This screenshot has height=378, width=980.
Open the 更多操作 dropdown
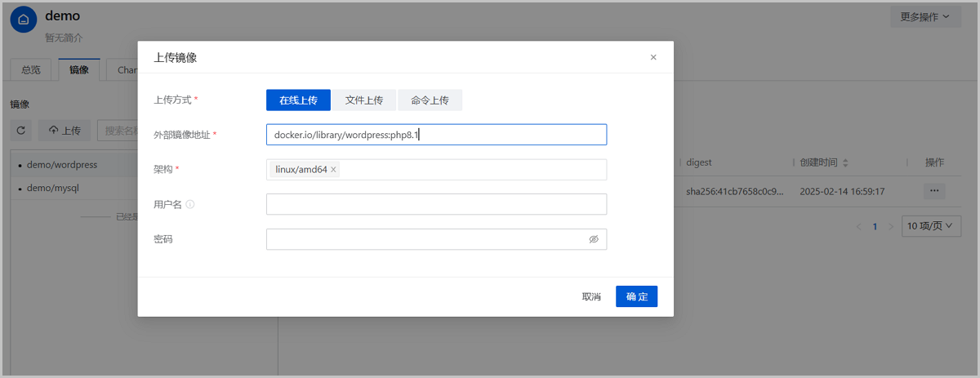924,17
